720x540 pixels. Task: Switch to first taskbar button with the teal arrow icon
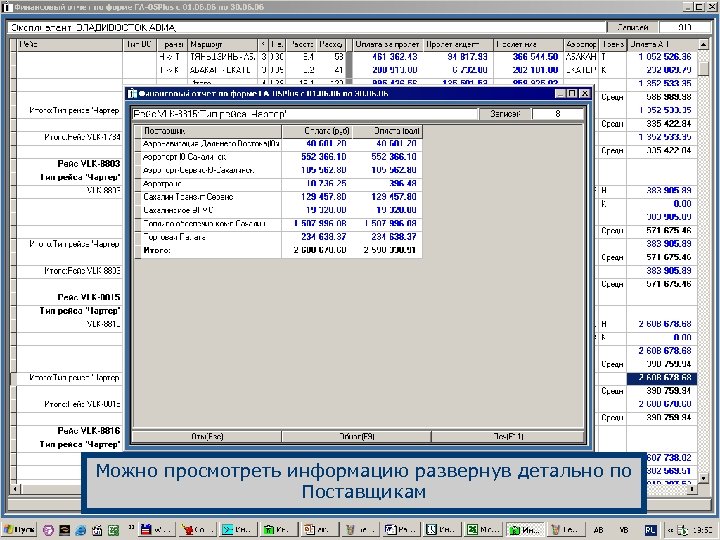pyautogui.click(x=238, y=529)
